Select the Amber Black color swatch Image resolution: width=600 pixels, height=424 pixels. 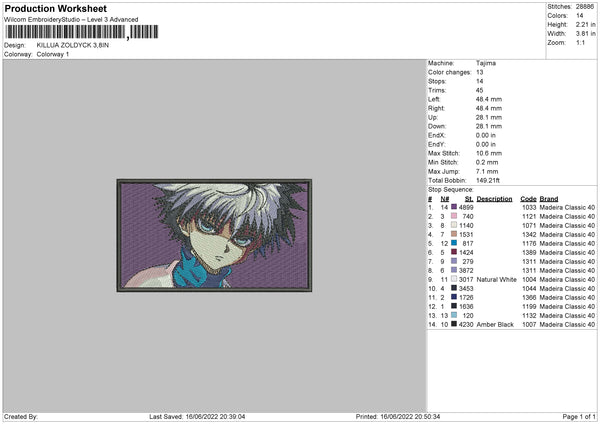(454, 324)
